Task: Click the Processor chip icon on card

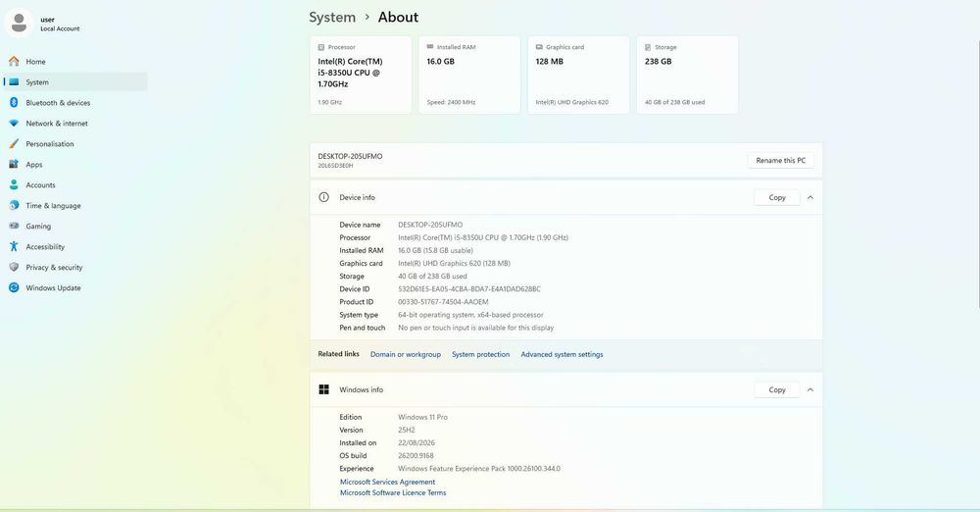Action: click(x=321, y=47)
